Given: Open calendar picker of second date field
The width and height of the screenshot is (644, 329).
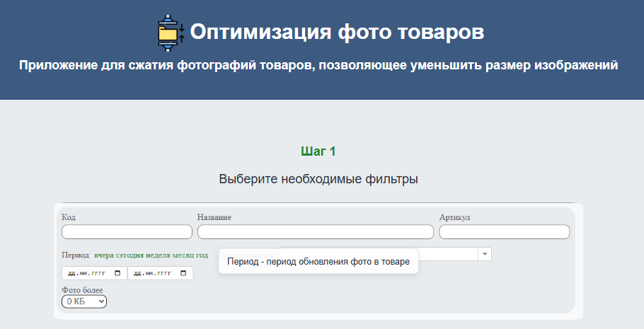Looking at the screenshot, I should [183, 273].
